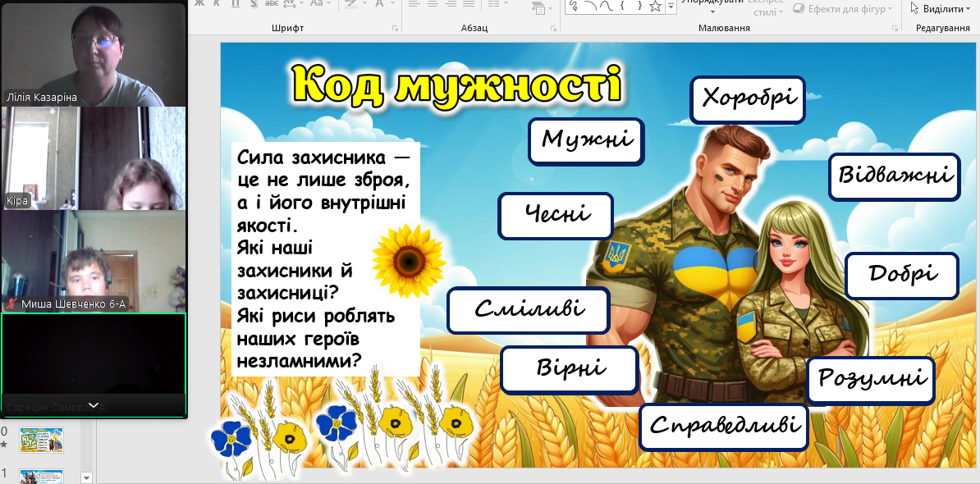Open the Виділити dropdown
This screenshot has width=980, height=484.
point(941,8)
